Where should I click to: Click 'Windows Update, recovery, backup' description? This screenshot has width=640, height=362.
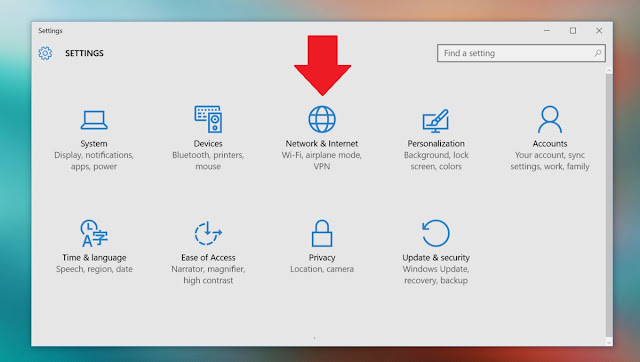(436, 275)
